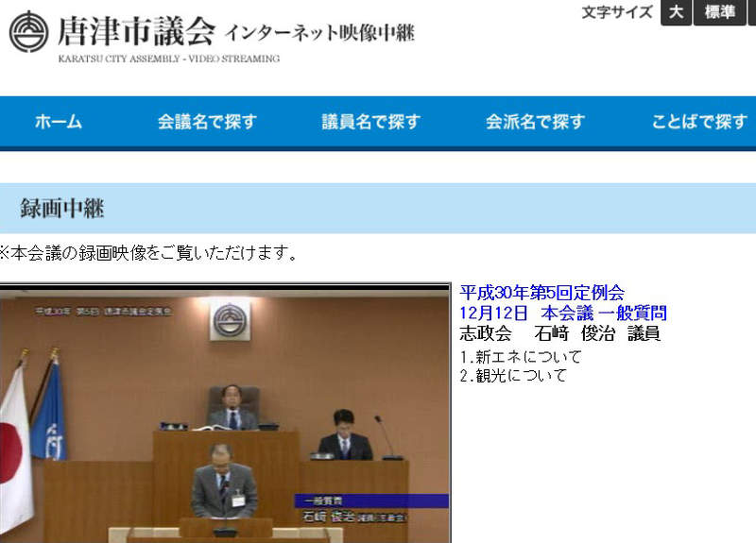This screenshot has width=756, height=543.
Task: Open the 平成30年第5回定例会 link
Action: tap(541, 294)
